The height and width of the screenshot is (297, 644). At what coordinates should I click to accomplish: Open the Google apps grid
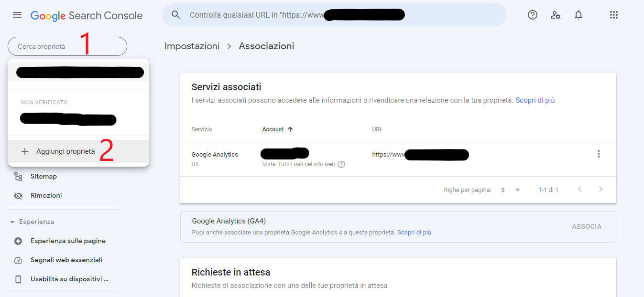pyautogui.click(x=614, y=15)
